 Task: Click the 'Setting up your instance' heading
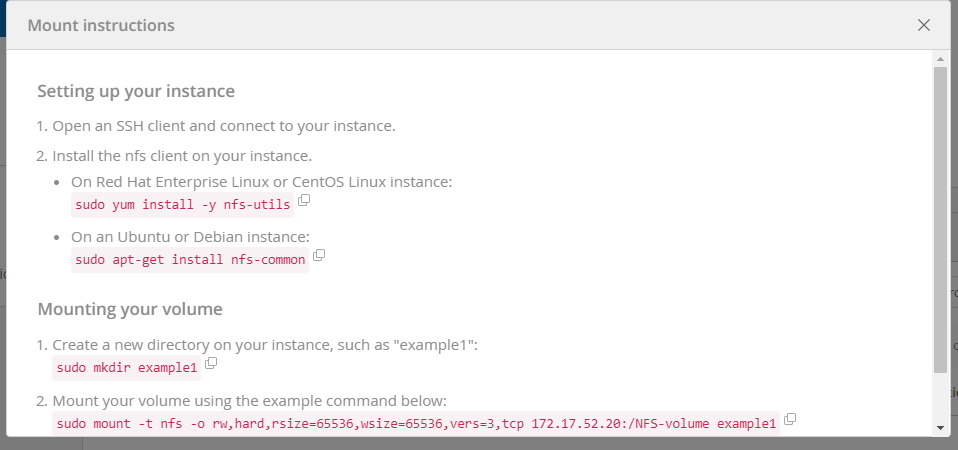tap(136, 91)
